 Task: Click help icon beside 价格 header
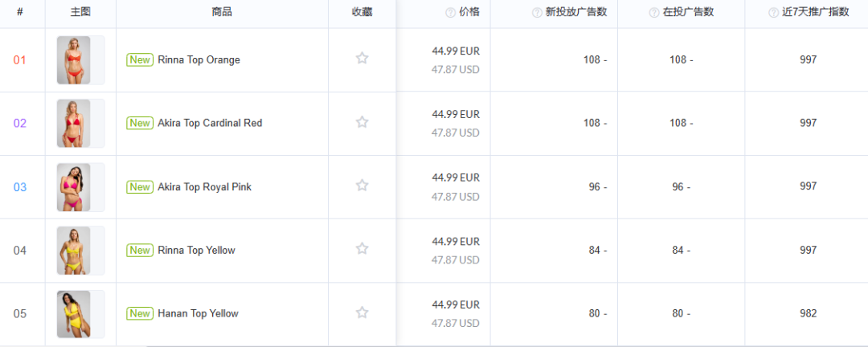(450, 13)
